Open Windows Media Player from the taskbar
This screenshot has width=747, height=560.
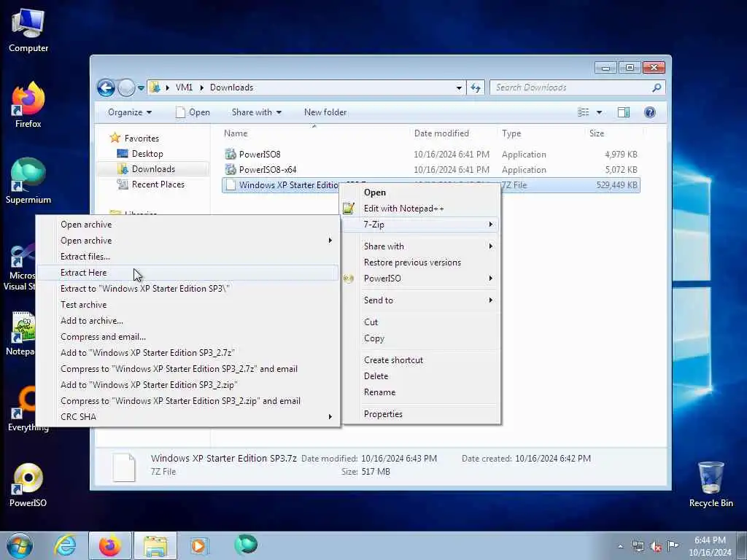click(198, 545)
